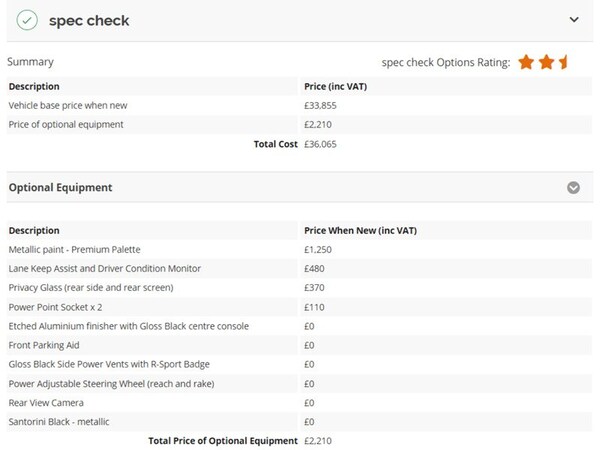Select the Privacy Glass option row
Viewport: 600px width, 450px height.
click(91, 287)
